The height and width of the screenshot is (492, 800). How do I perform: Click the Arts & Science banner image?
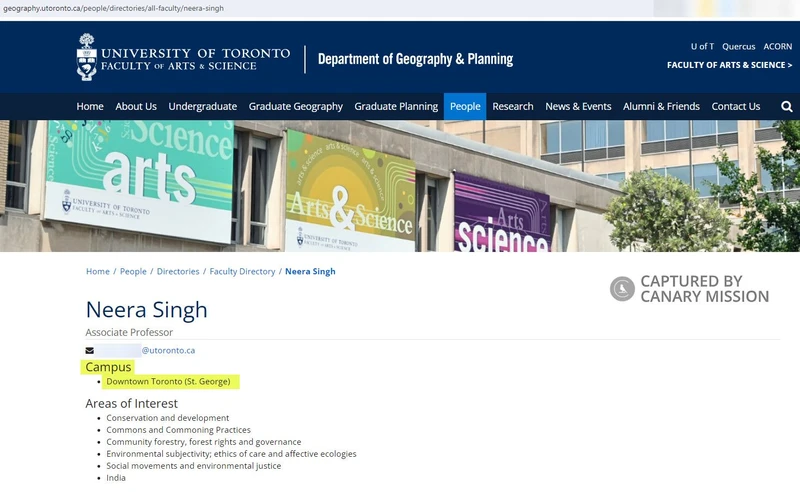coord(400,186)
